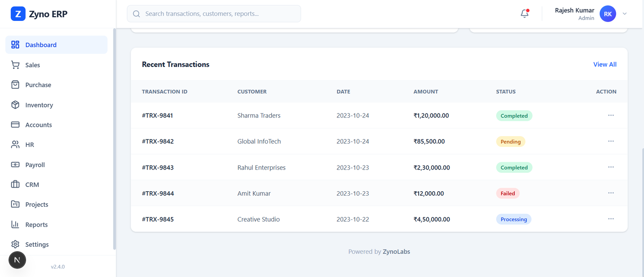Open action menu for transaction #TRX-9841
This screenshot has height=277, width=644.
point(611,116)
